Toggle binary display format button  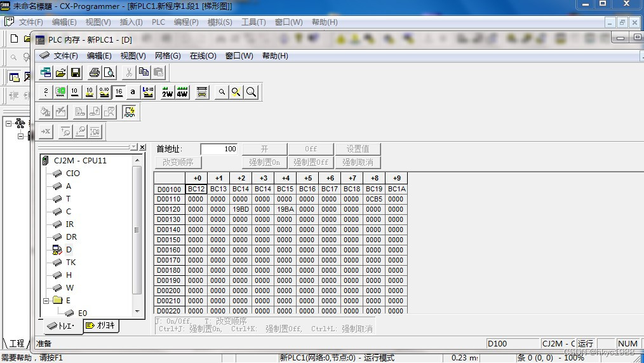(x=46, y=92)
